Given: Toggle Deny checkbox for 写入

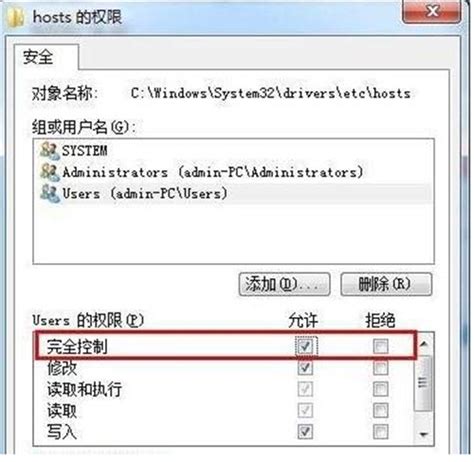Looking at the screenshot, I should (380, 432).
